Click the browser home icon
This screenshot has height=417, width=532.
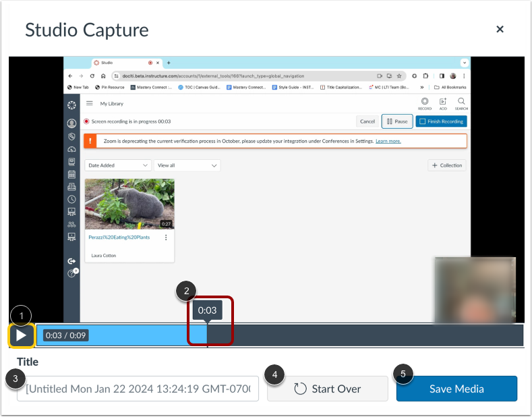tap(103, 76)
